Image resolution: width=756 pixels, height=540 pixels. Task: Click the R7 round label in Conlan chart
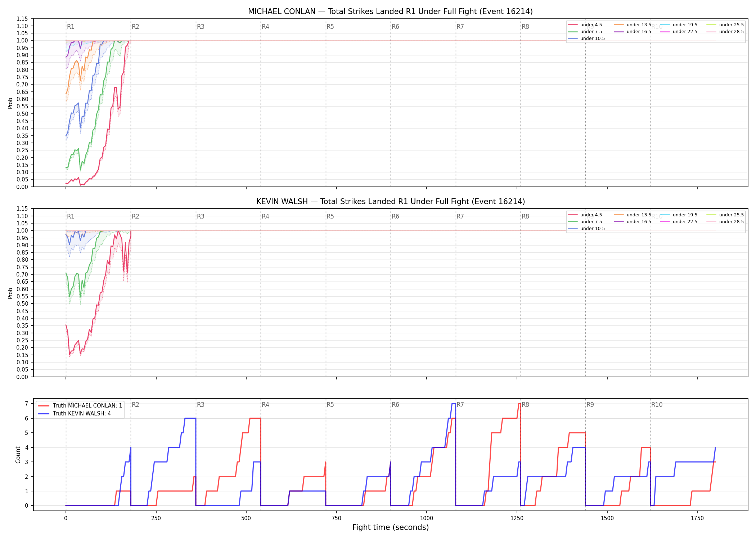coord(460,27)
